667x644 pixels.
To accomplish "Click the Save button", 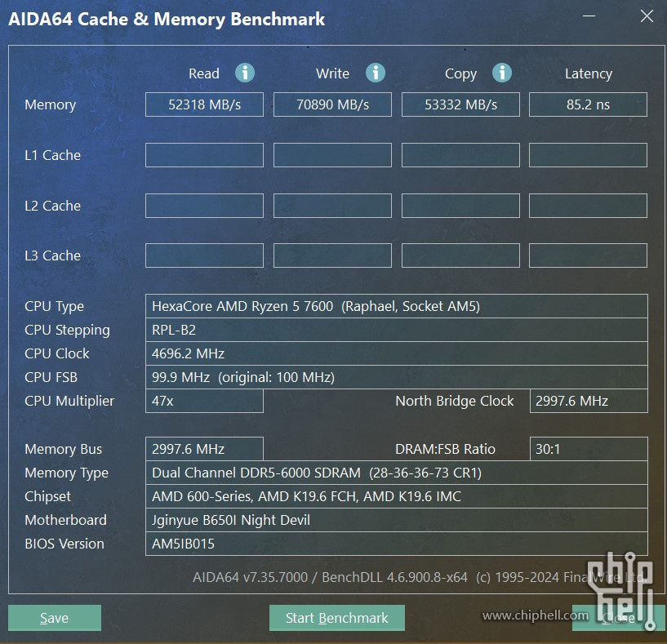I will (x=55, y=618).
